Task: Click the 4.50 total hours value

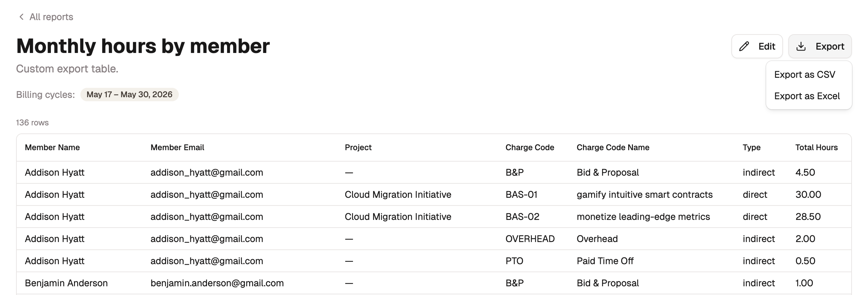Action: pos(805,172)
